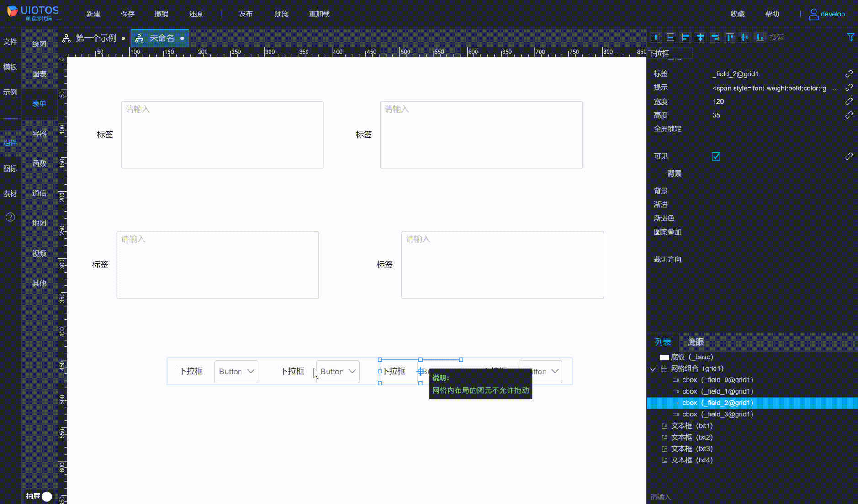Click the align bottom icon
858x504 pixels.
(x=760, y=37)
